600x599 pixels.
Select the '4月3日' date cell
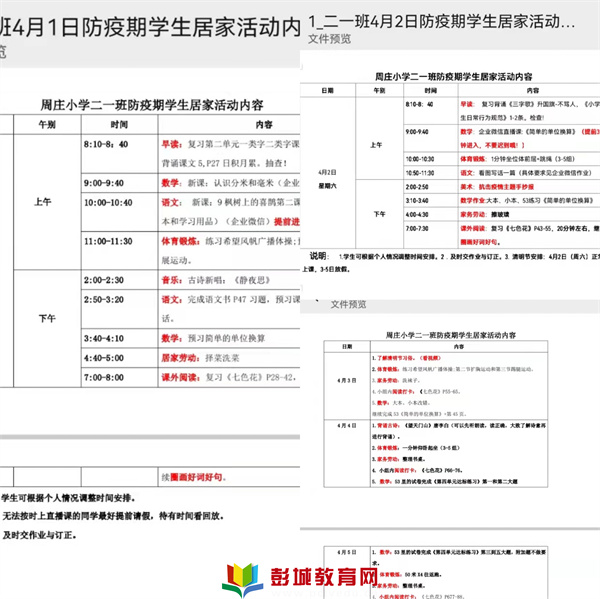[x=347, y=380]
